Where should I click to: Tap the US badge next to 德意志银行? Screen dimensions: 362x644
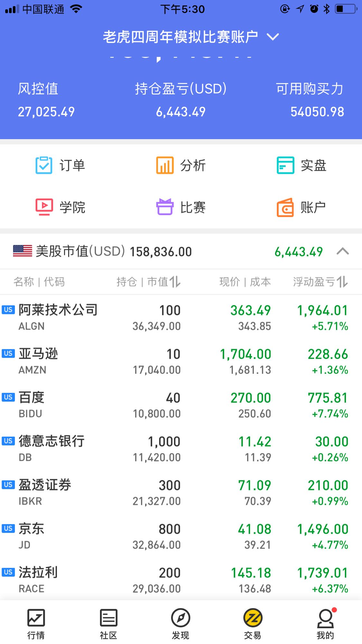pyautogui.click(x=8, y=441)
